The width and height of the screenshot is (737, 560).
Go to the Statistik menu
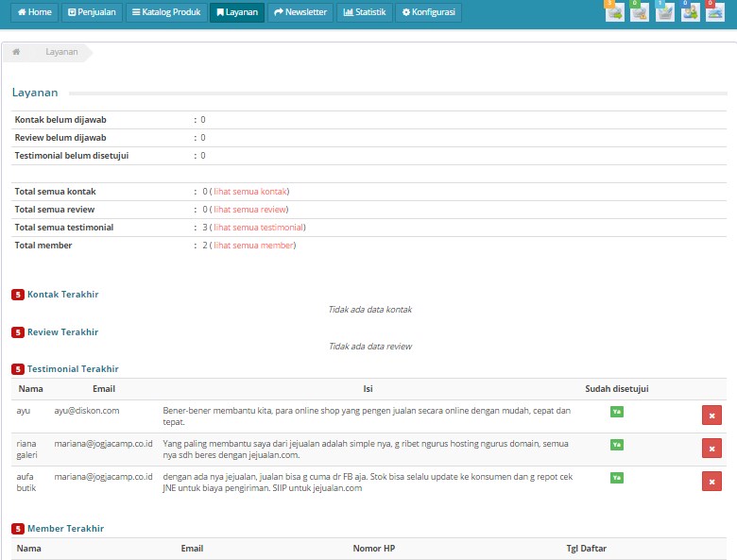pos(364,12)
